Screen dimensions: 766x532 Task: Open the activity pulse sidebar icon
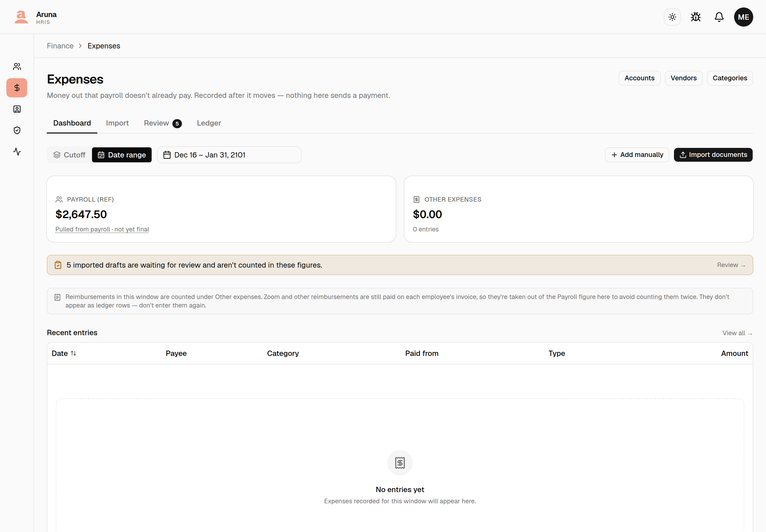point(17,152)
